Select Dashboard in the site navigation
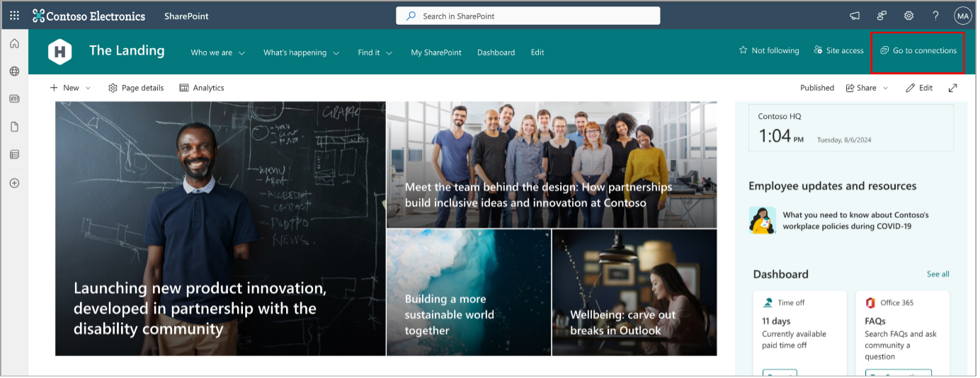The image size is (980, 378). click(496, 52)
